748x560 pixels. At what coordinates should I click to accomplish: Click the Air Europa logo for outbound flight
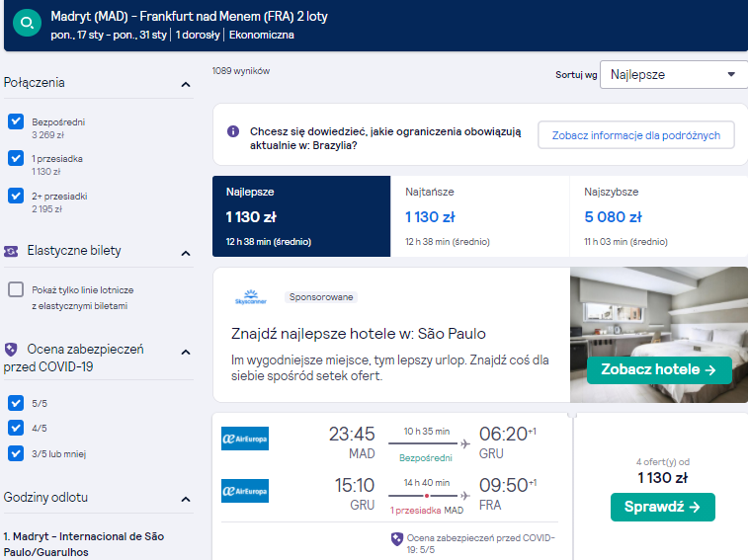(245, 439)
